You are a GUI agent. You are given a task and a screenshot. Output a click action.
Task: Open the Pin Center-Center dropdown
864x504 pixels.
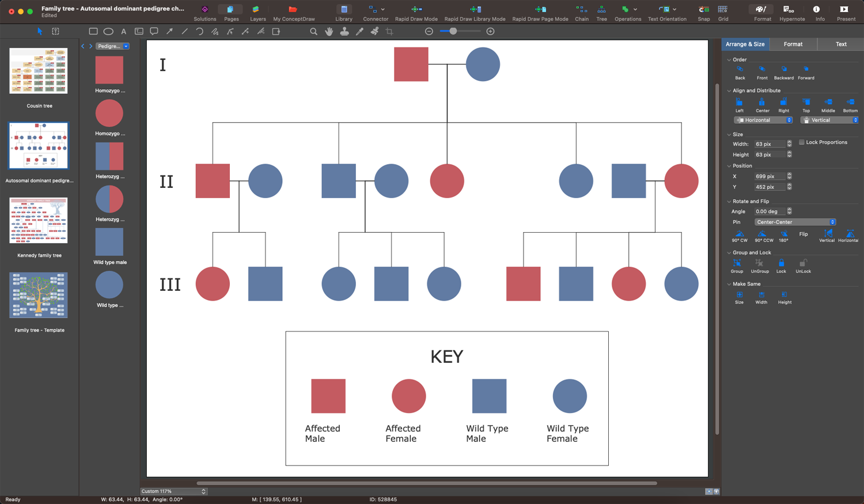point(795,222)
